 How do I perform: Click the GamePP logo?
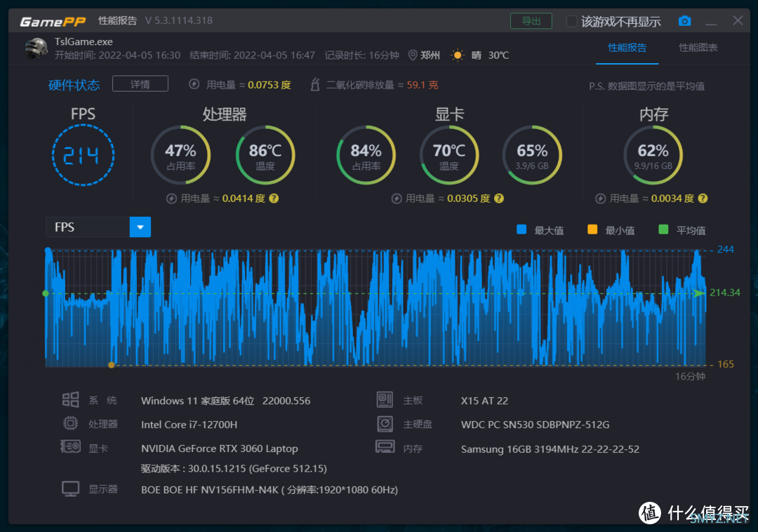click(53, 21)
